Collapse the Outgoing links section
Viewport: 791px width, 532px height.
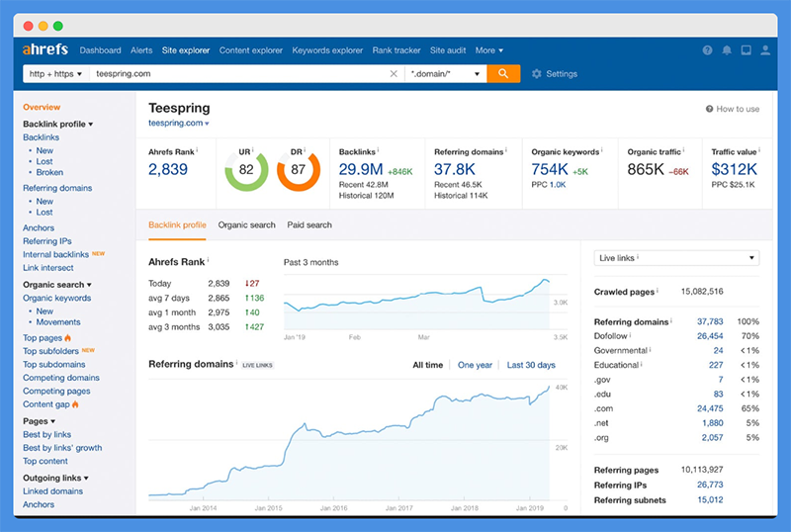[55, 478]
